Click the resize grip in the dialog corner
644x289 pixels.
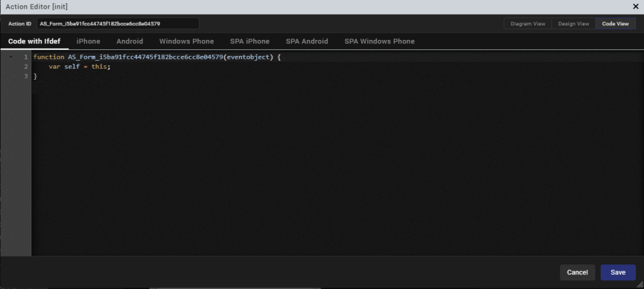[x=639, y=284]
